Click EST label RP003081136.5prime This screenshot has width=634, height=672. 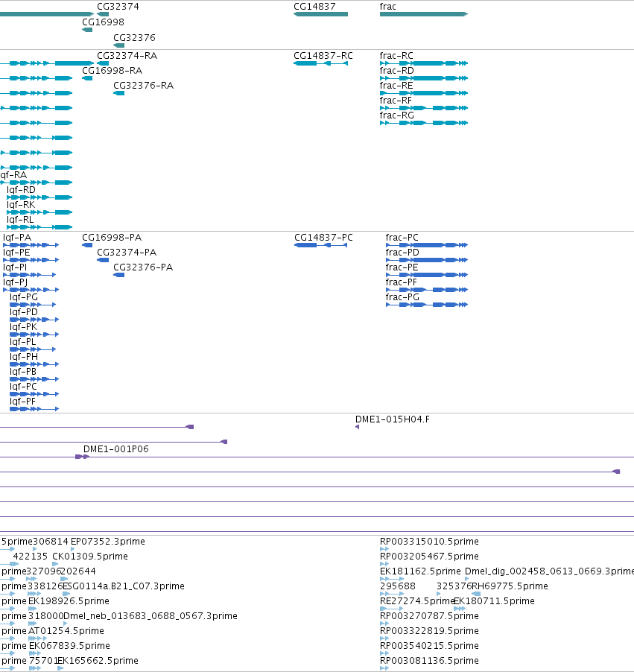coord(429,661)
